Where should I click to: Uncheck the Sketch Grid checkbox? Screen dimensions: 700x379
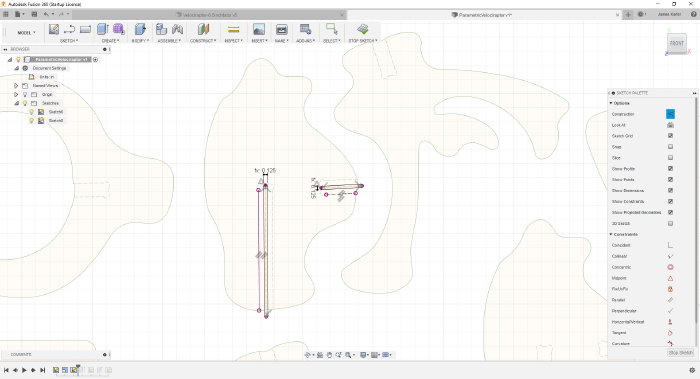coord(670,136)
